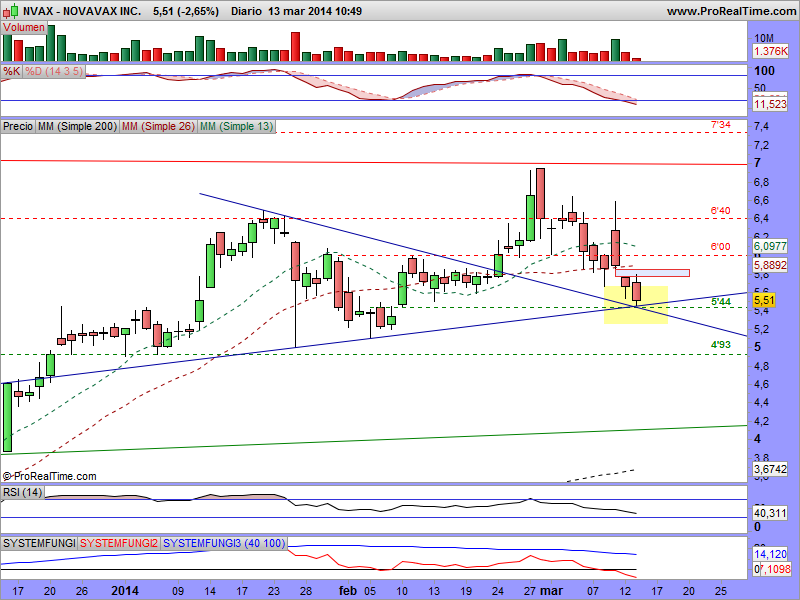Click the © ProRealTime.com watermark
800x600 pixels.
[x=50, y=476]
